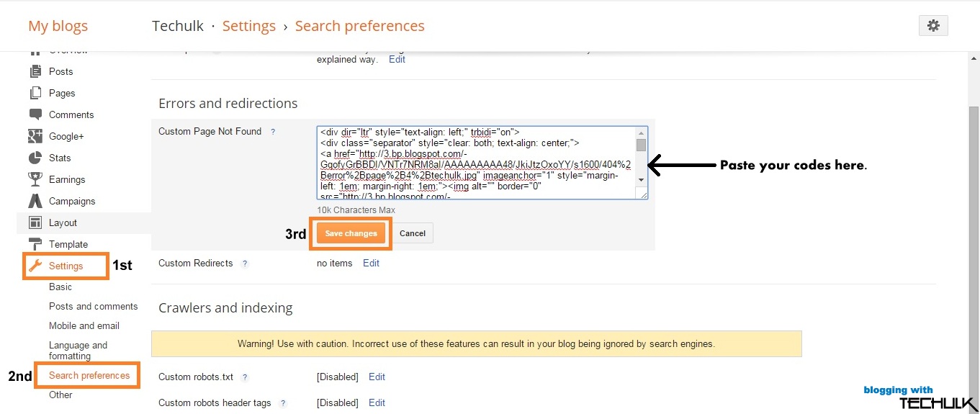
Task: Click the Posts icon in sidebar
Action: click(35, 71)
